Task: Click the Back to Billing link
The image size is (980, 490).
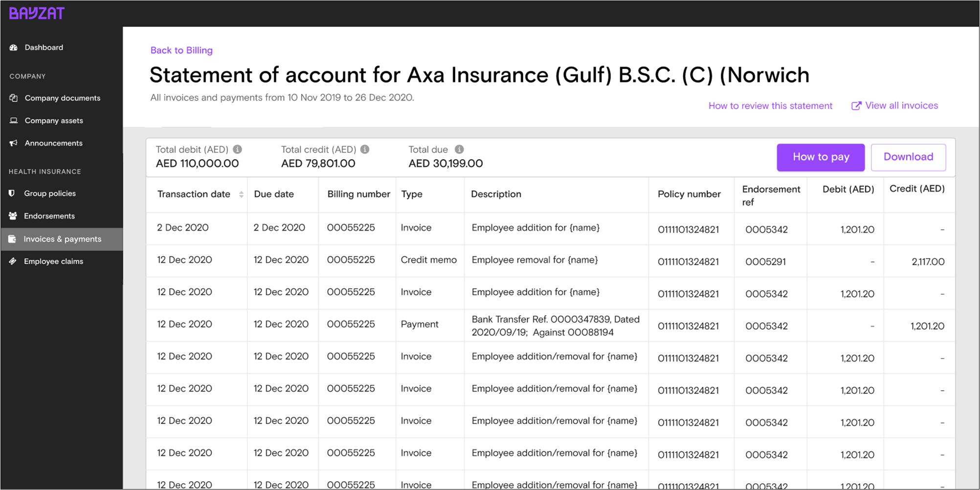Action: (181, 50)
